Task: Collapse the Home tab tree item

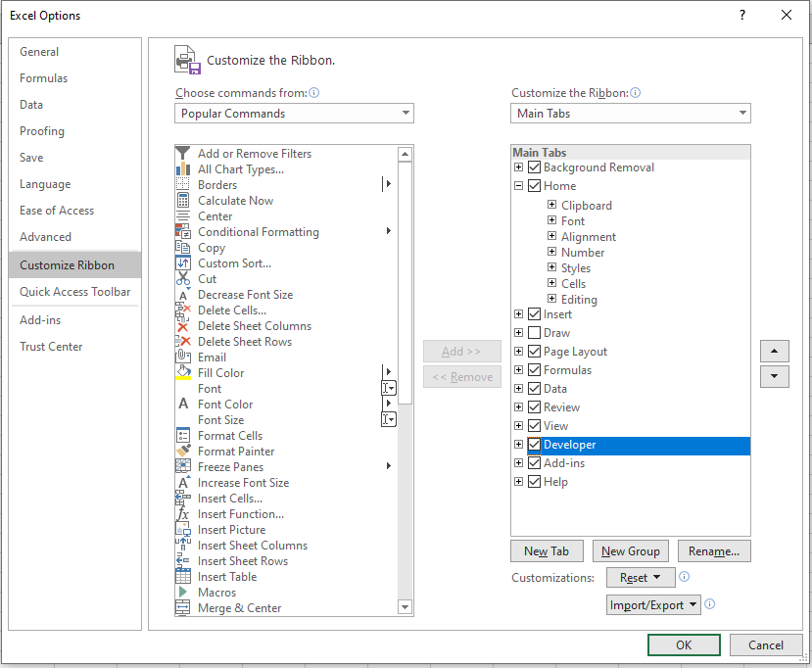Action: pyautogui.click(x=518, y=185)
